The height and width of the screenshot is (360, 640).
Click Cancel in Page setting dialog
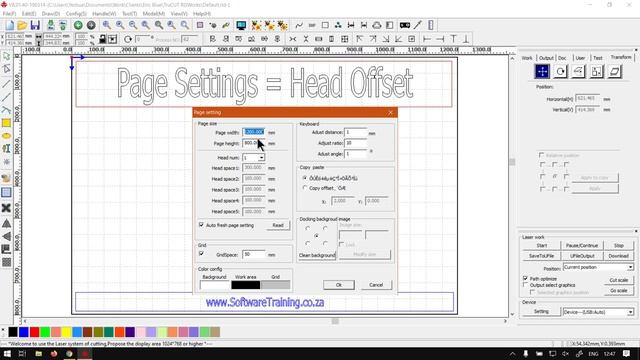(x=376, y=285)
